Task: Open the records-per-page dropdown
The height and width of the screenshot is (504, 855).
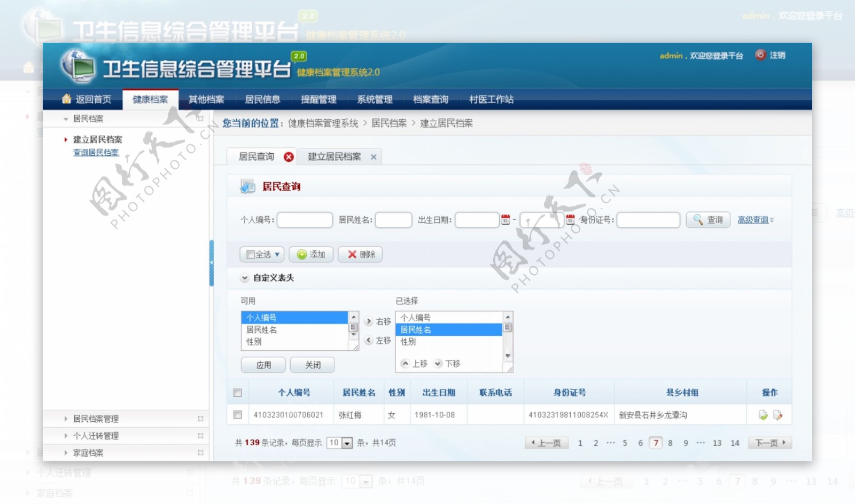Action: pos(347,443)
